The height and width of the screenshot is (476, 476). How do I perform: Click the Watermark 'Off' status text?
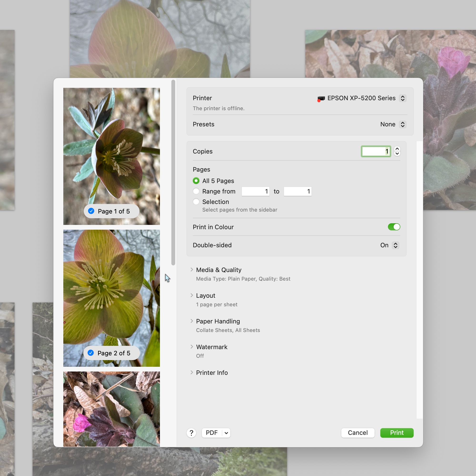pyautogui.click(x=200, y=356)
